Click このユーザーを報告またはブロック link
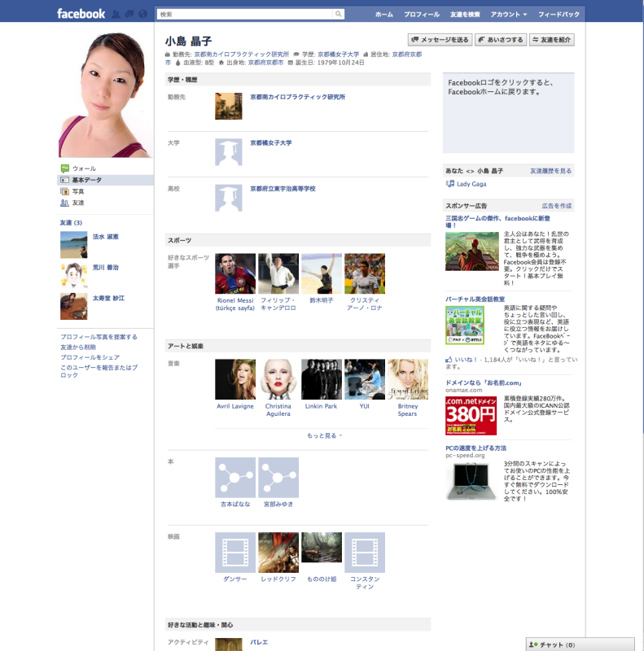Screen dimensions: 644x651 [x=99, y=371]
